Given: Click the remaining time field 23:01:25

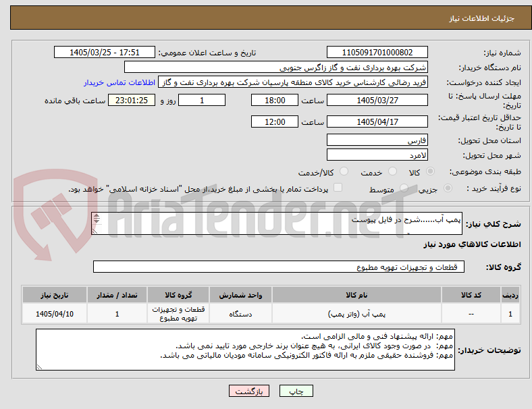Looking at the screenshot, I should (132, 101).
